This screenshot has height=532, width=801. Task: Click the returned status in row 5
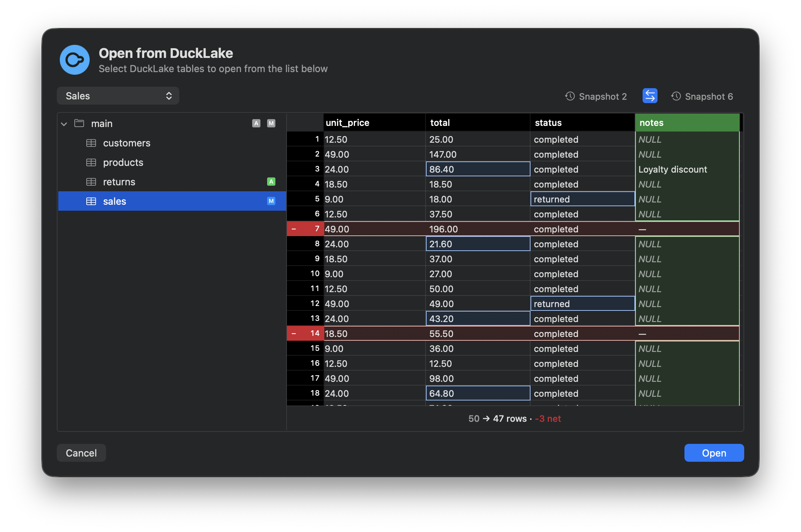tap(582, 199)
